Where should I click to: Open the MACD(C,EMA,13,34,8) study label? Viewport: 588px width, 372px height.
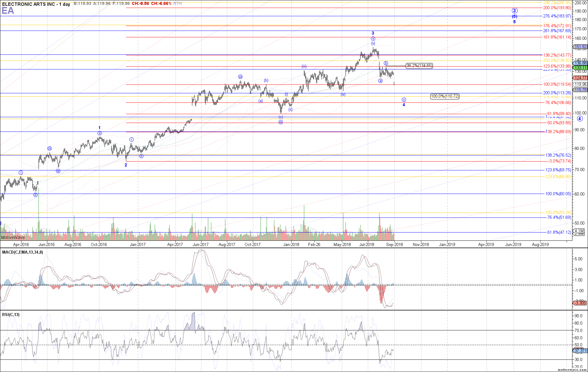click(x=23, y=252)
